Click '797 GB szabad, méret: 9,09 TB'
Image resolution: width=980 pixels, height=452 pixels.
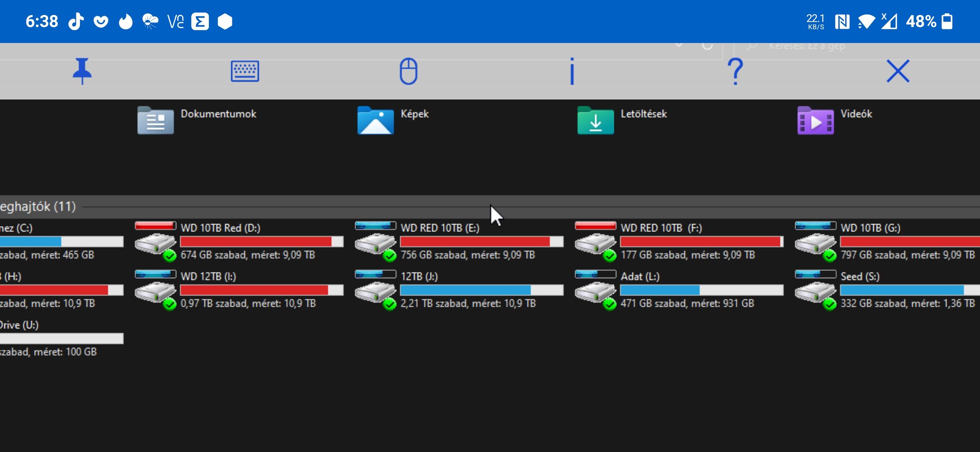[x=908, y=255]
